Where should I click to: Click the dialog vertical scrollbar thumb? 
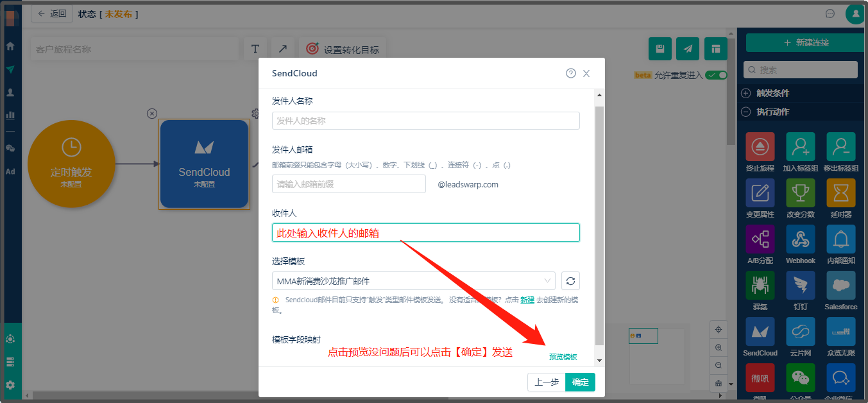(600, 226)
